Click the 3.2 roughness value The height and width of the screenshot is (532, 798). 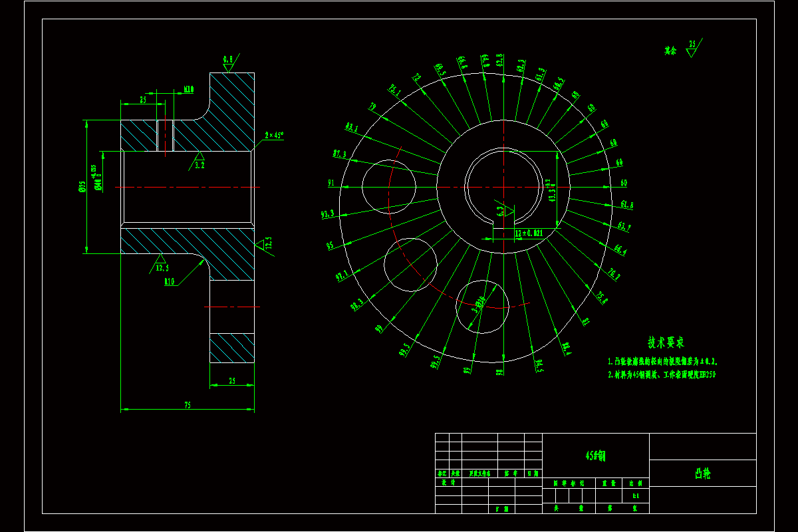(x=199, y=166)
